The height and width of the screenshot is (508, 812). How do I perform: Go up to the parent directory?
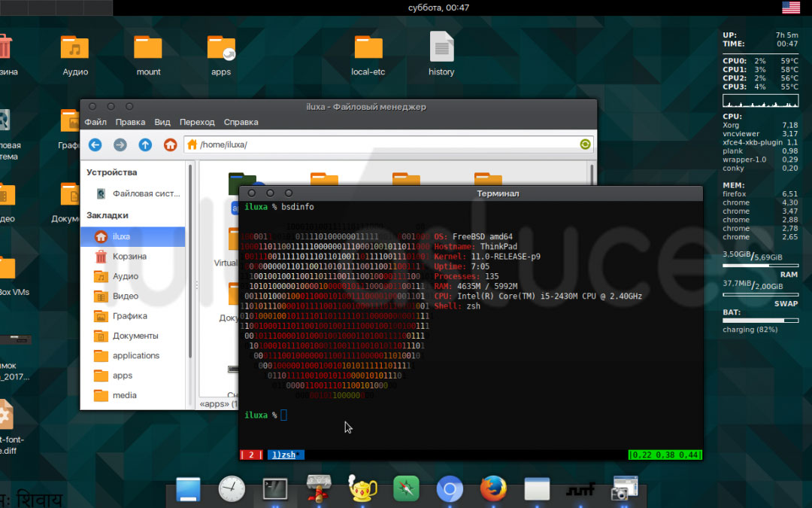point(145,144)
